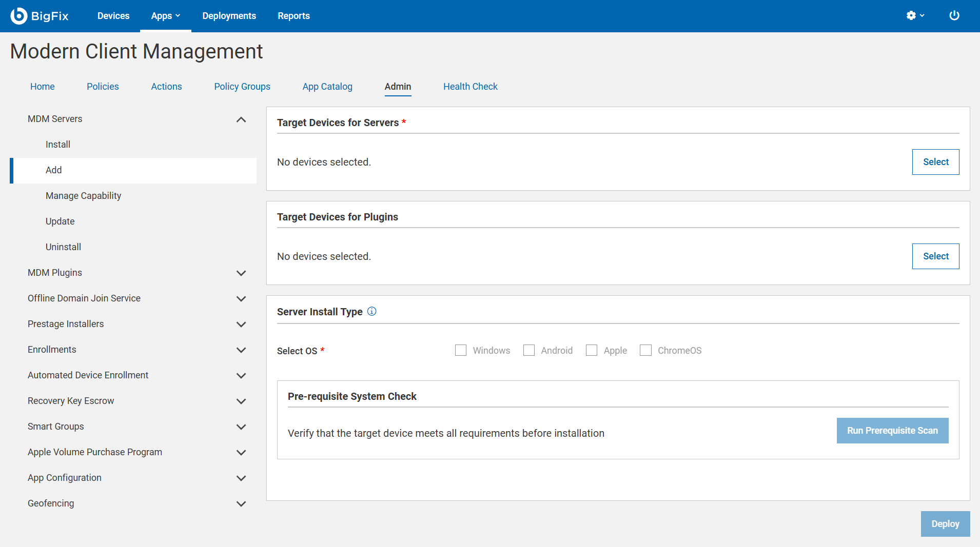The height and width of the screenshot is (547, 980).
Task: Collapse the MDM Servers section chevron
Action: [x=241, y=119]
